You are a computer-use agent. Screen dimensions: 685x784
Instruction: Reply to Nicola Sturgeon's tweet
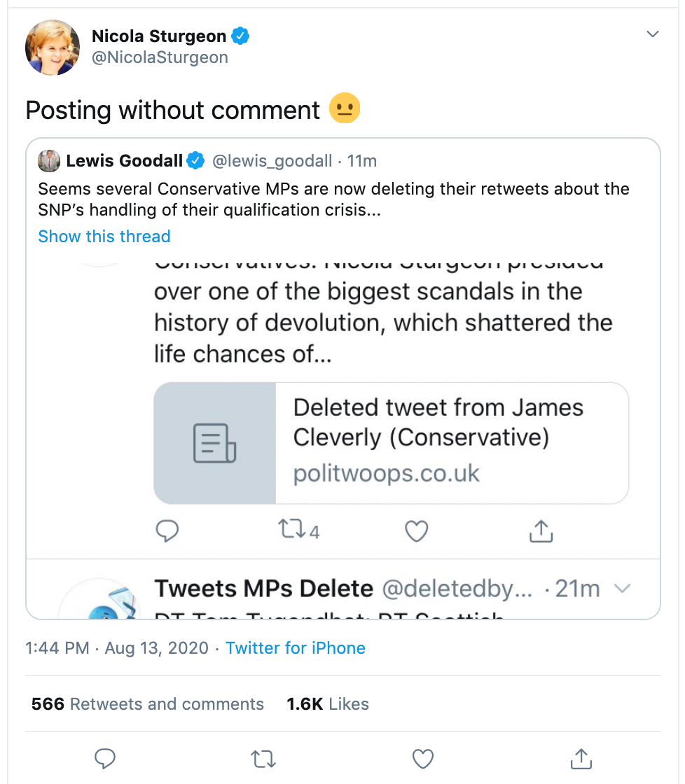pos(104,758)
